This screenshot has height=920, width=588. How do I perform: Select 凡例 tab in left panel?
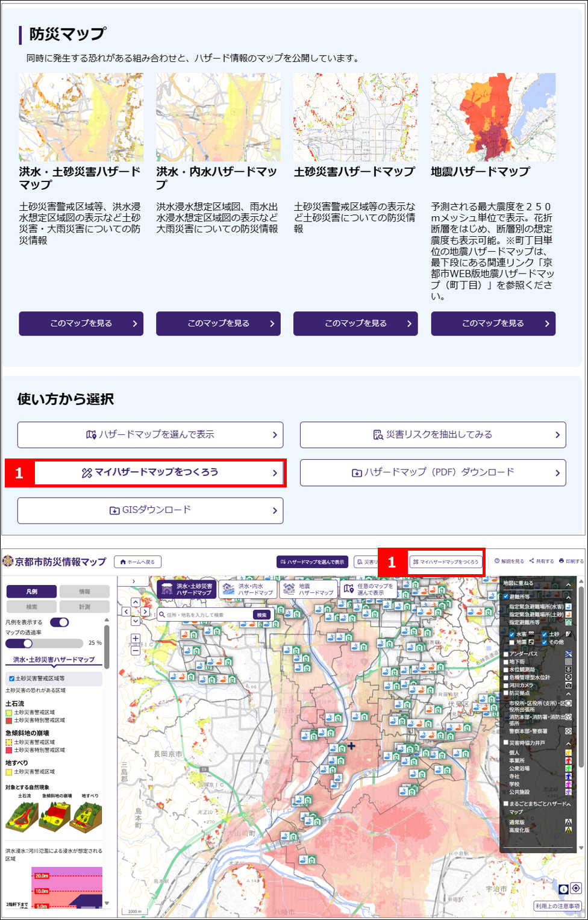point(31,592)
